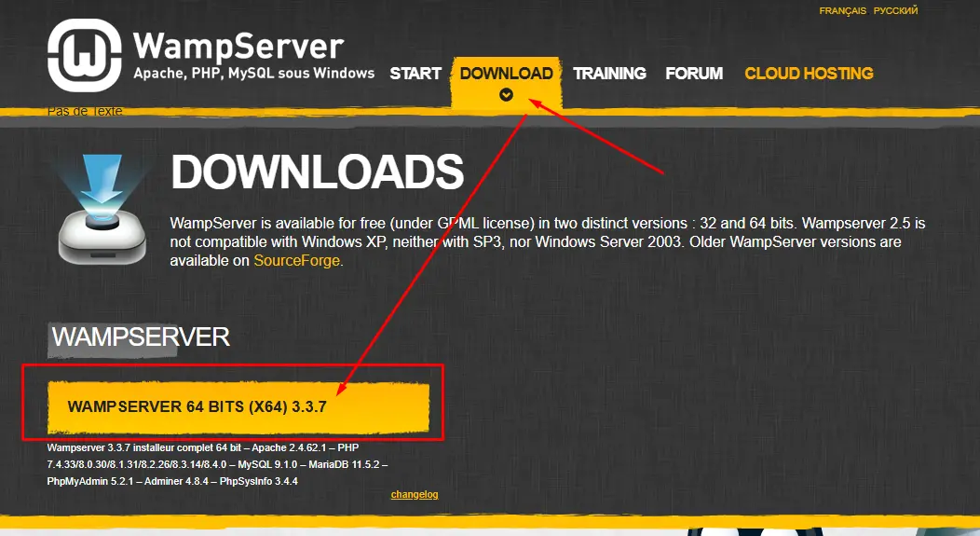Click the 'Pas de Texte' text
Image resolution: width=980 pixels, height=536 pixels.
coord(85,111)
